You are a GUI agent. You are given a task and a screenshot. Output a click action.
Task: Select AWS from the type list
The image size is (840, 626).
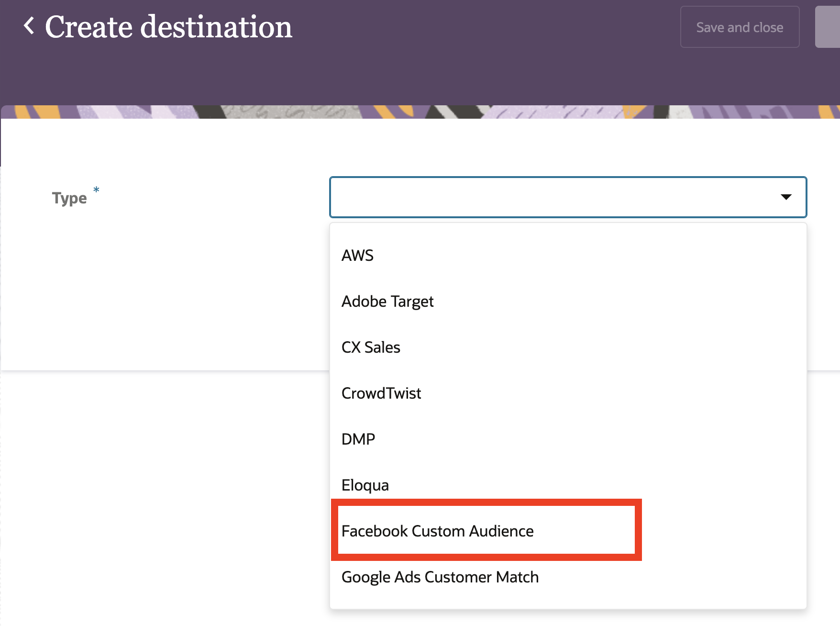[x=568, y=256]
